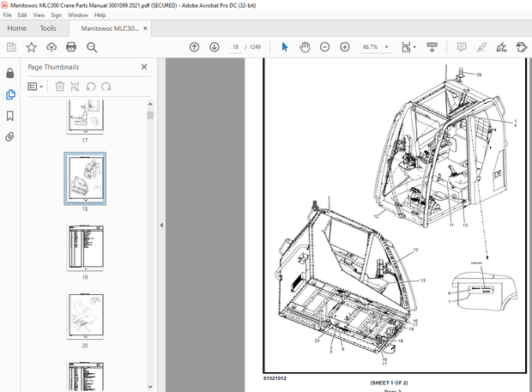The image size is (532, 392).
Task: Open the Page Thumbnails sidebar icon
Action: [10, 94]
